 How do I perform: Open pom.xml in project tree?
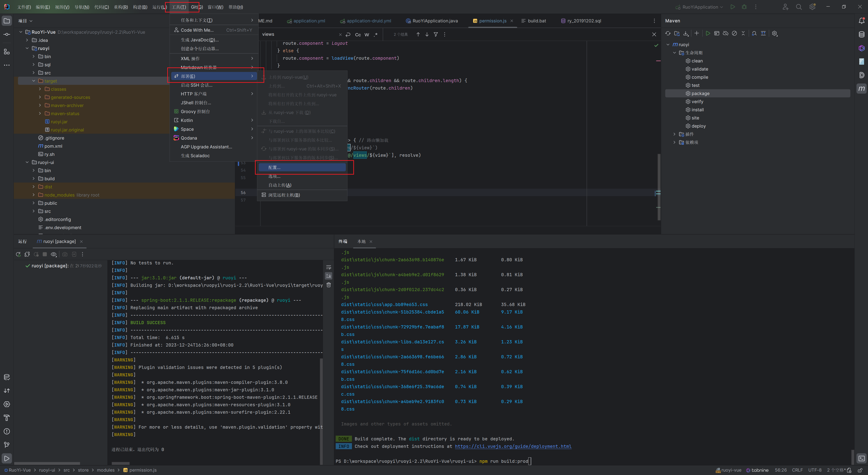(50, 146)
